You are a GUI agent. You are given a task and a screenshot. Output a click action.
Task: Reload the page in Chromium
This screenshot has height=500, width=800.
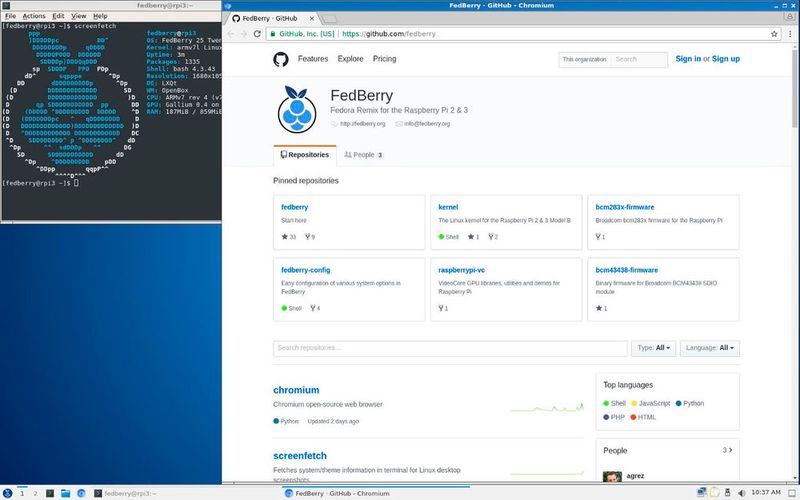point(257,34)
